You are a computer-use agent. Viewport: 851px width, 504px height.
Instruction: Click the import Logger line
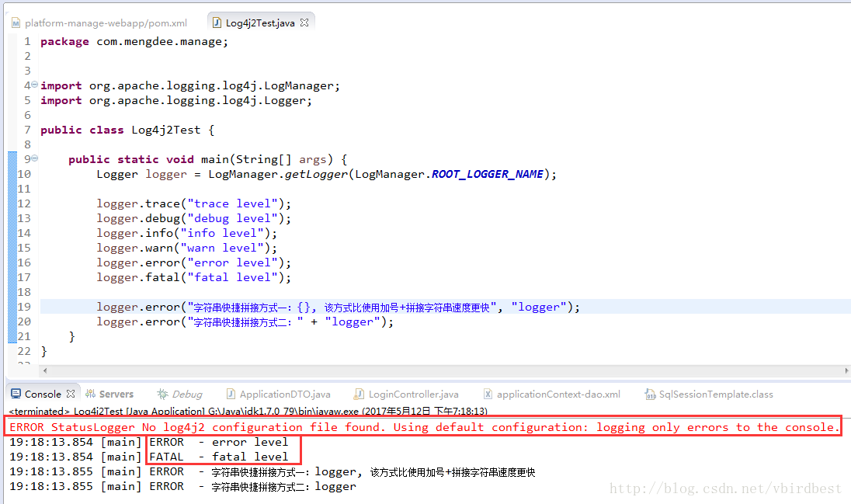tap(176, 100)
